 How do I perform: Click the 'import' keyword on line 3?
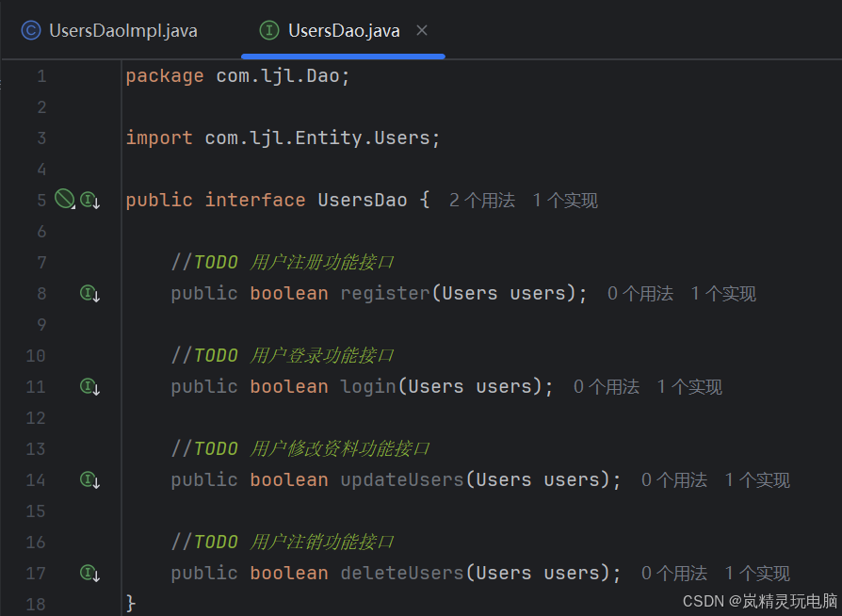tap(159, 138)
